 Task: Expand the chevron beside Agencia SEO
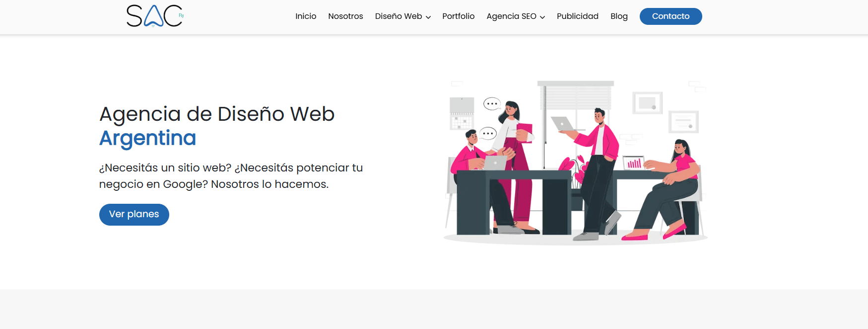point(542,17)
